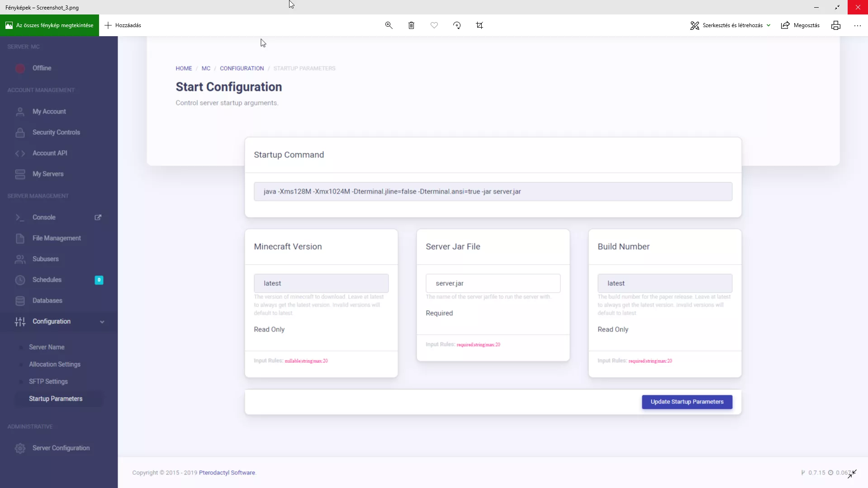Viewport: 868px width, 488px height.
Task: Select the crop tool icon
Action: click(x=479, y=25)
